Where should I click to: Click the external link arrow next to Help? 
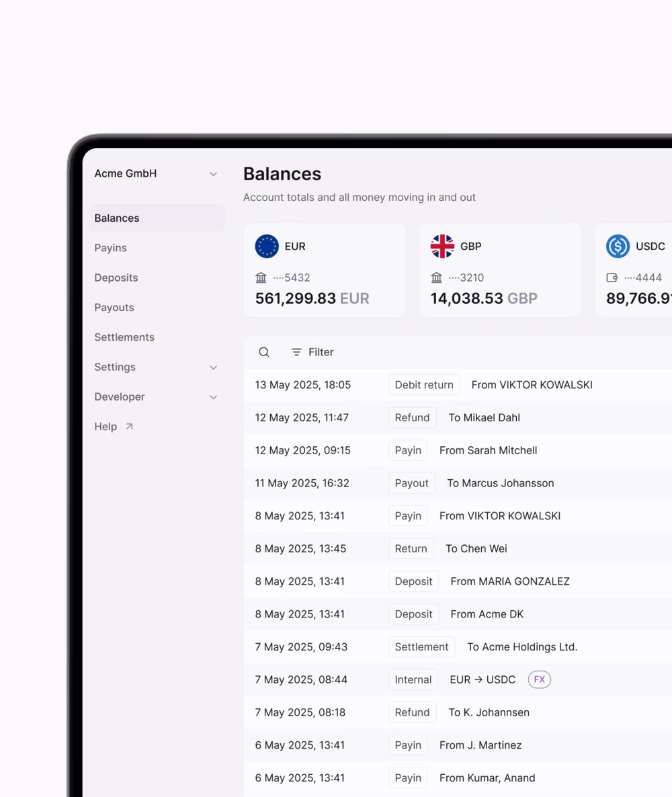click(129, 427)
